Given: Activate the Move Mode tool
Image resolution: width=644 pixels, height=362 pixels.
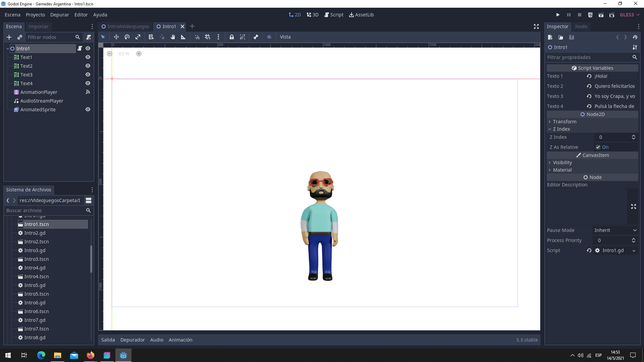Looking at the screenshot, I should 116,37.
